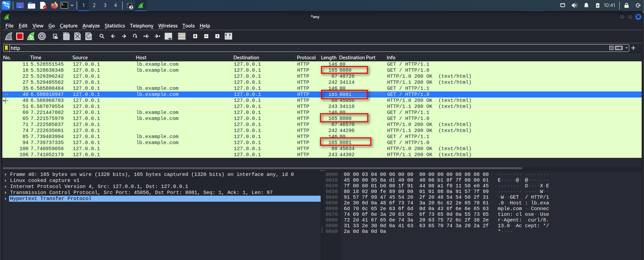The height and width of the screenshot is (260, 644).
Task: Expand Transmission Control Protocol row
Action: (x=6, y=193)
